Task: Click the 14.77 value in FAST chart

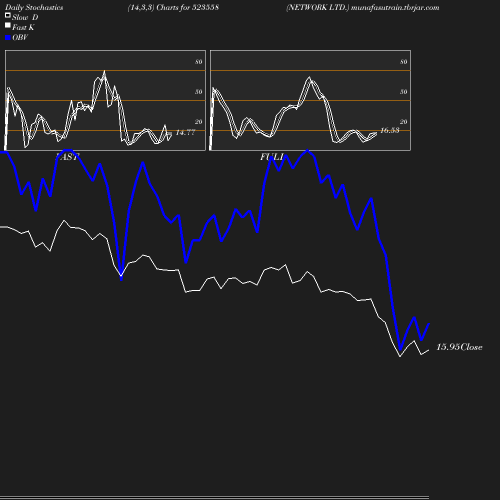Action: (185, 132)
